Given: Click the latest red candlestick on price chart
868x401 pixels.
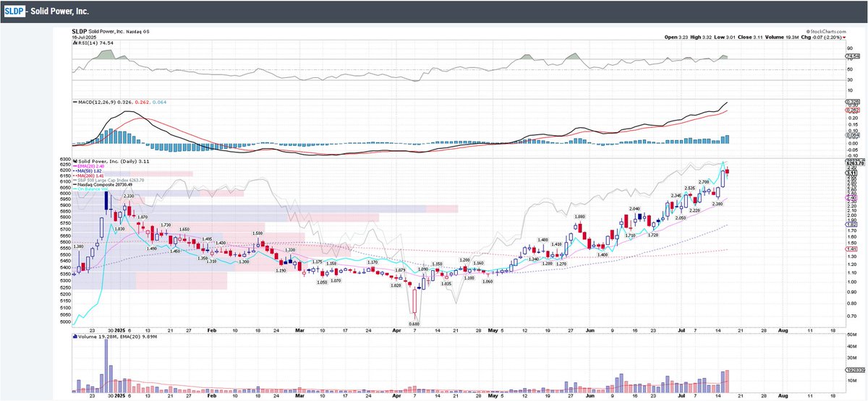Looking at the screenshot, I should coord(728,173).
